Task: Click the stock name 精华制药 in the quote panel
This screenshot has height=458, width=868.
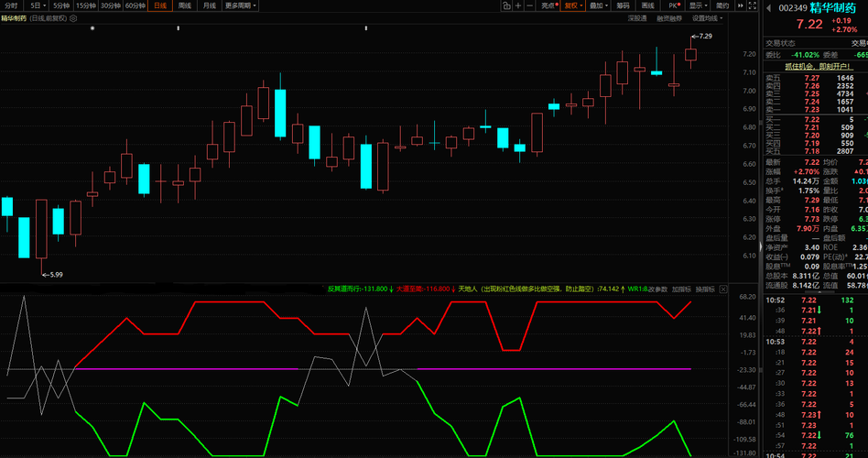Action: [x=832, y=8]
